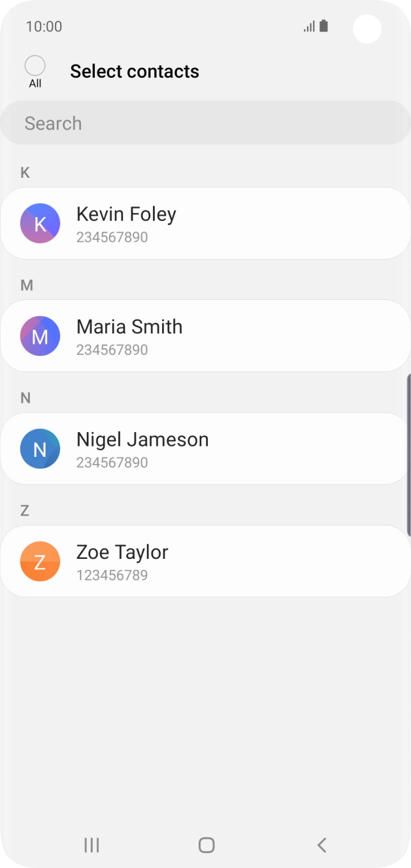Tap Zoe Taylor's orange Z avatar
Image resolution: width=411 pixels, height=868 pixels.
pyautogui.click(x=40, y=561)
